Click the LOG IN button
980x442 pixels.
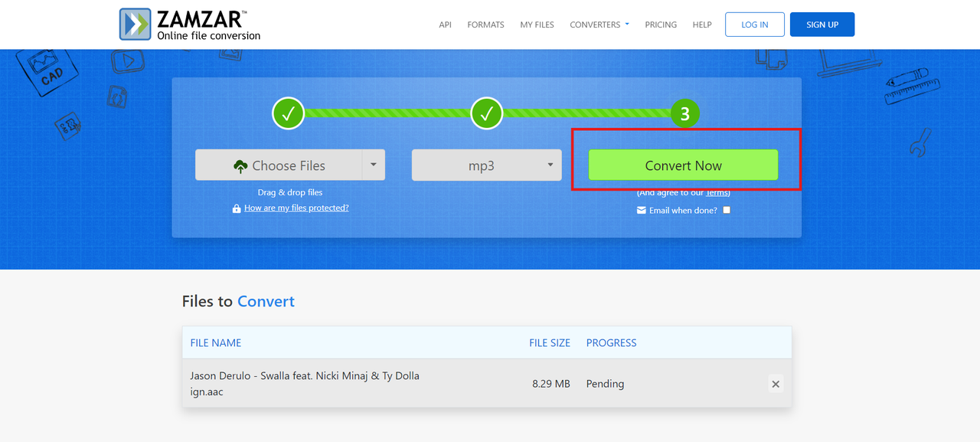coord(755,25)
